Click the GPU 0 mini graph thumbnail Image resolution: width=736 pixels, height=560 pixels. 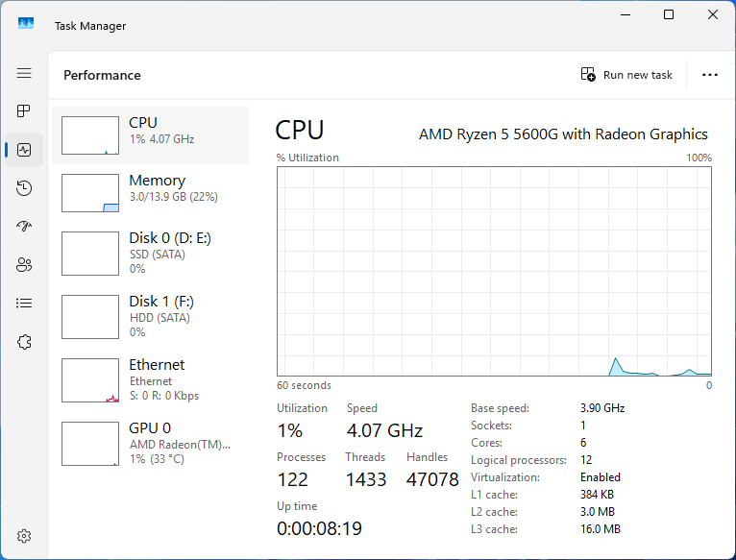90,444
